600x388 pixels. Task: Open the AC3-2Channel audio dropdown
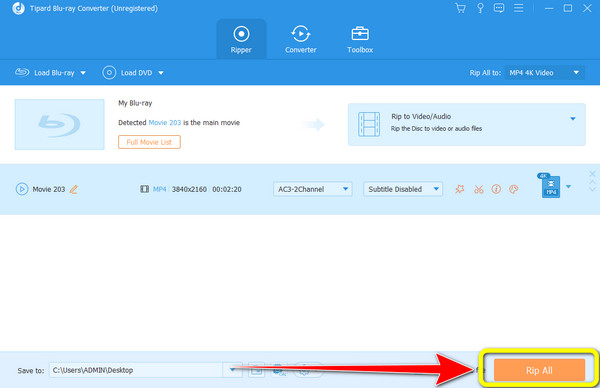tap(313, 189)
